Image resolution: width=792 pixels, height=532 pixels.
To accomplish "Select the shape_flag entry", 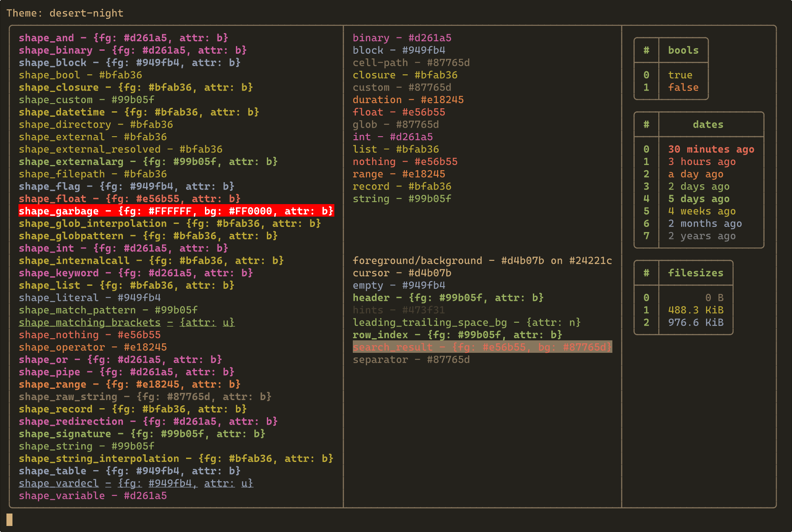I will point(127,187).
